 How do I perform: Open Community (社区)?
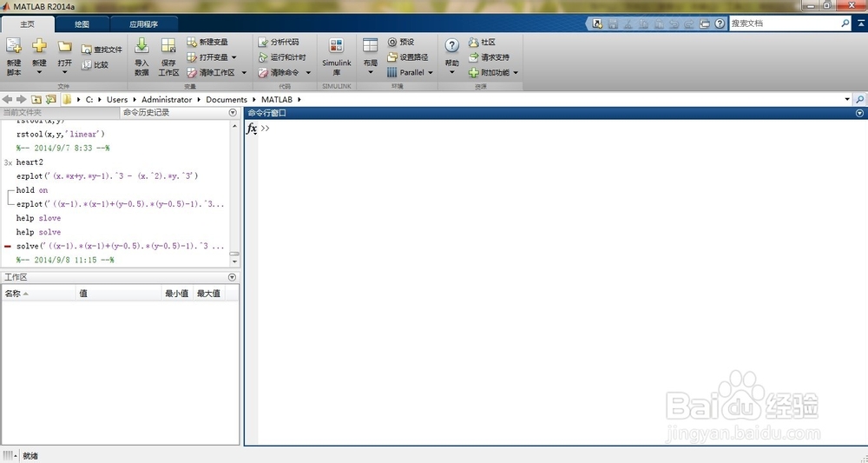point(482,42)
